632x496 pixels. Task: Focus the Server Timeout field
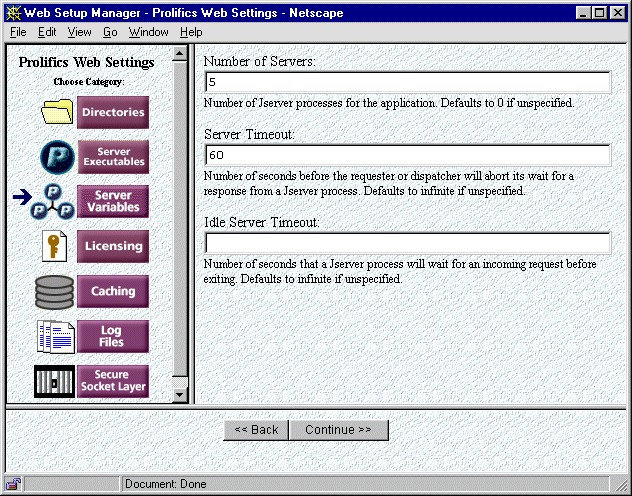[x=408, y=155]
